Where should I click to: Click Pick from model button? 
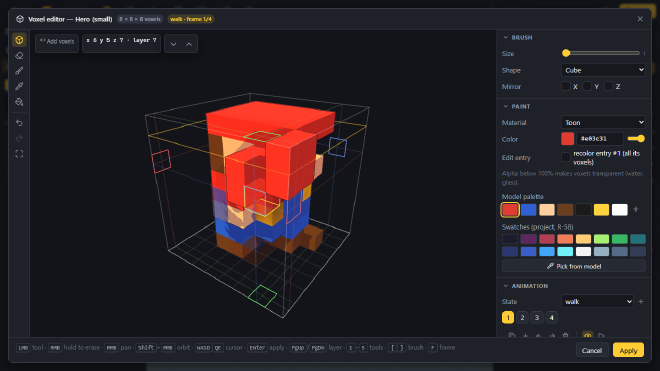574,266
